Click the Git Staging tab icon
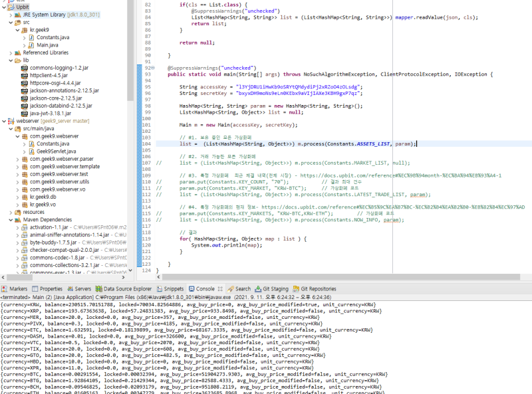Screen dimensions: 532x394 point(258,289)
